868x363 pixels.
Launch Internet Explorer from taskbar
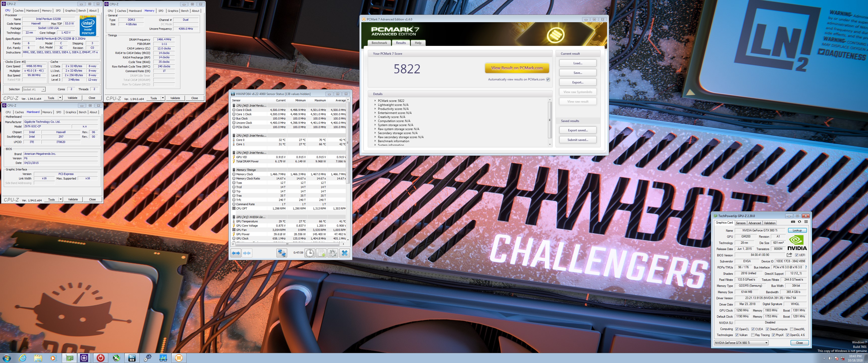[x=22, y=358]
